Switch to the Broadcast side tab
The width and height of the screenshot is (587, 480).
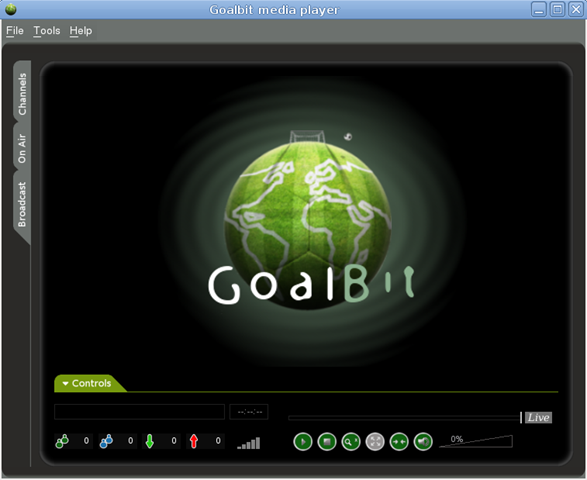pos(22,204)
